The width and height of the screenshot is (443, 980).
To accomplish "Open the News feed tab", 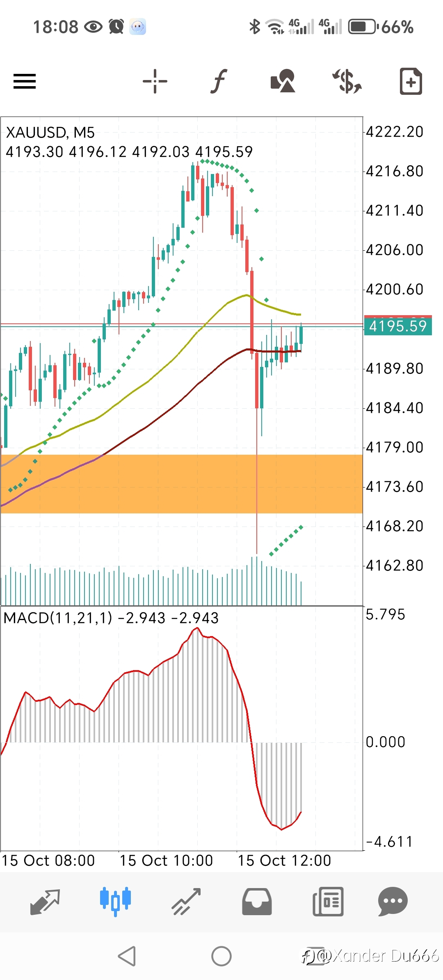I will point(328,902).
